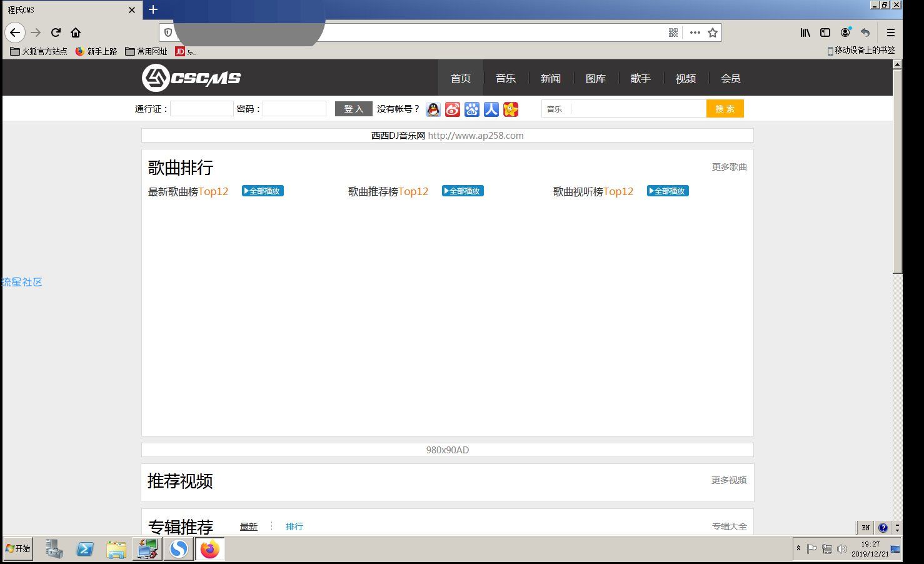Screen dimensions: 924x564
Task: Click the Baidu paw login icon
Action: pos(472,109)
